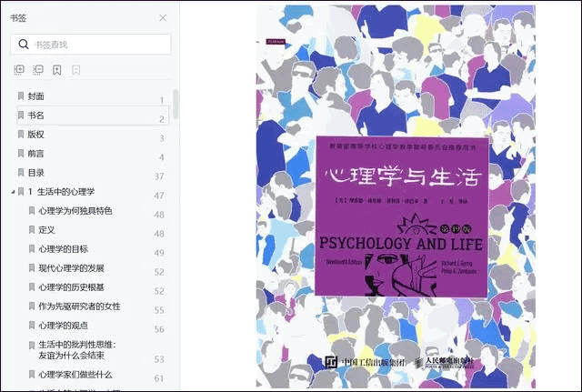Add a new bookmark icon

[56, 70]
